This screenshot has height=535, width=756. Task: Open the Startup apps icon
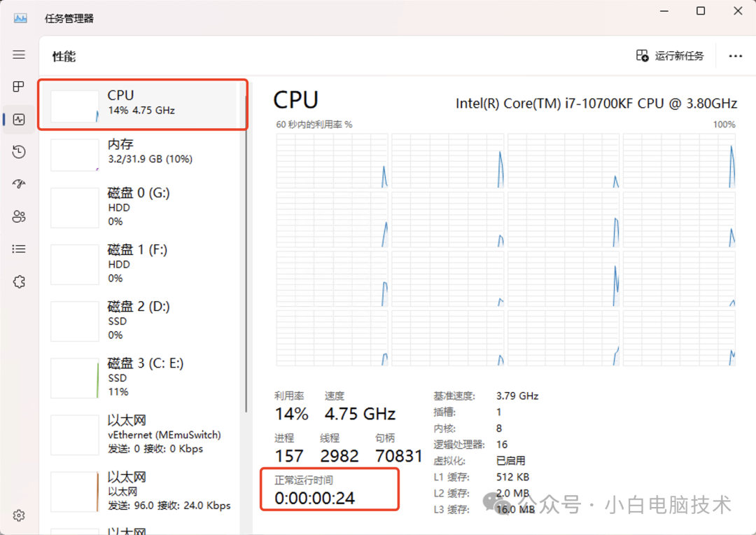click(19, 184)
